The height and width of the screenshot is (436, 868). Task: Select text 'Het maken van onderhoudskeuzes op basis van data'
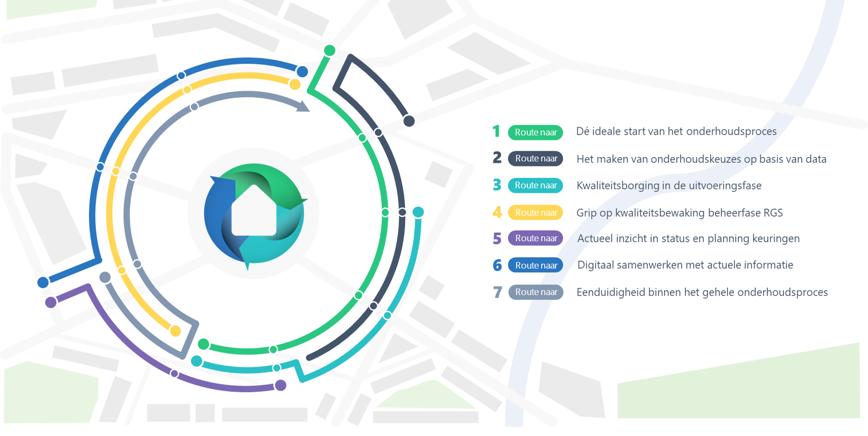pos(701,159)
